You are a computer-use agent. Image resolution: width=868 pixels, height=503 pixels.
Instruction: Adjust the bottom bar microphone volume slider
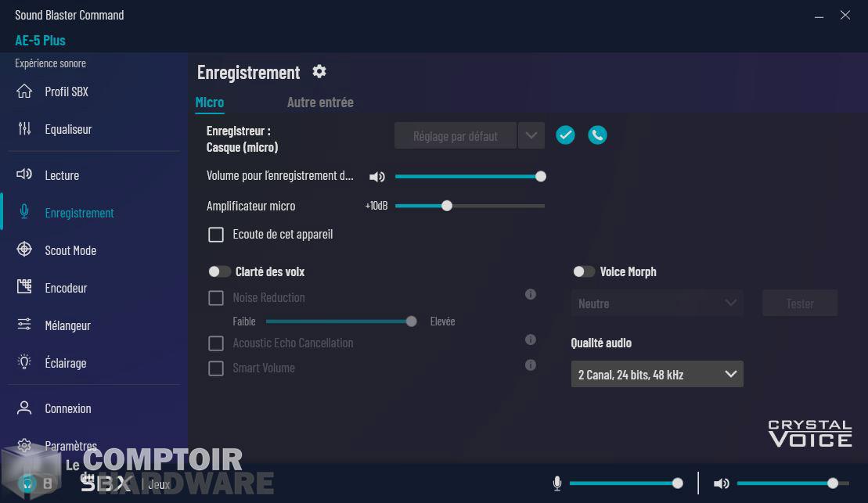[626, 483]
